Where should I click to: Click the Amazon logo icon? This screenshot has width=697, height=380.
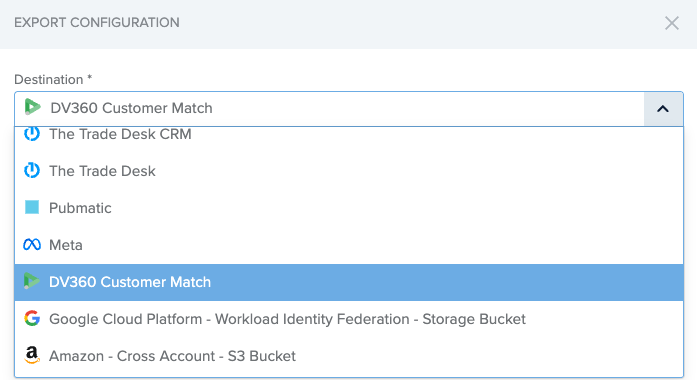click(x=32, y=356)
